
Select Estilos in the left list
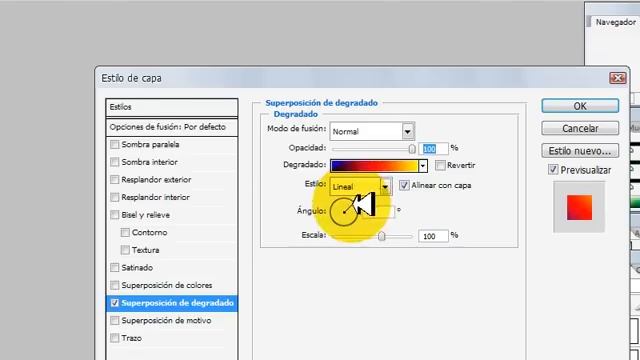(171, 107)
